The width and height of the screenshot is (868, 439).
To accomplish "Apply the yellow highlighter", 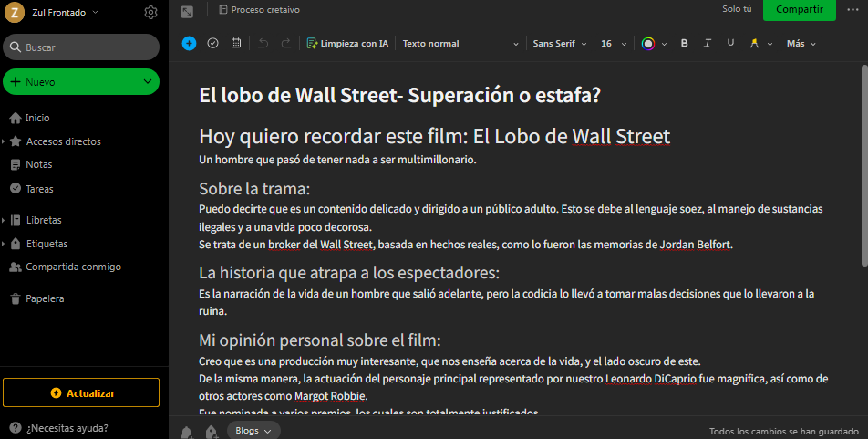I will (x=754, y=43).
